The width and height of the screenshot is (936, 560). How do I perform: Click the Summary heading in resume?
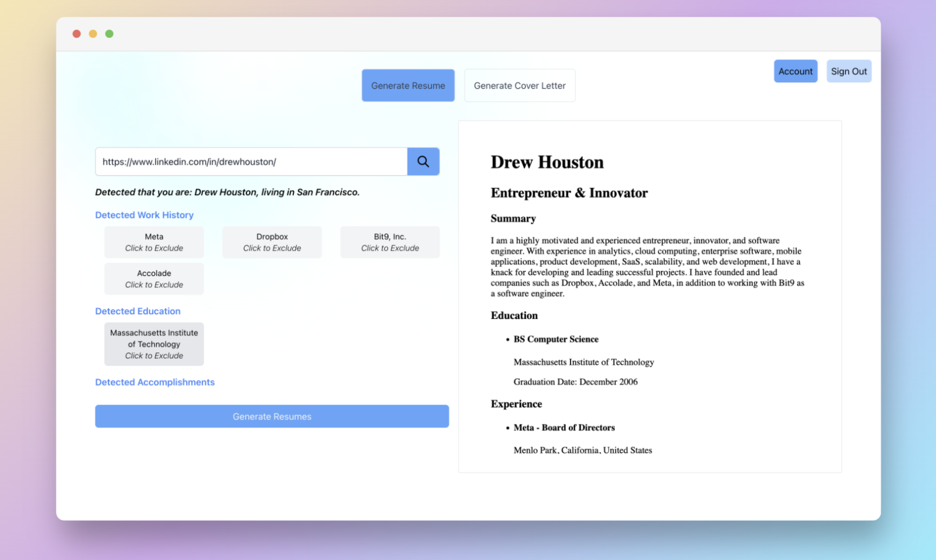click(x=513, y=219)
